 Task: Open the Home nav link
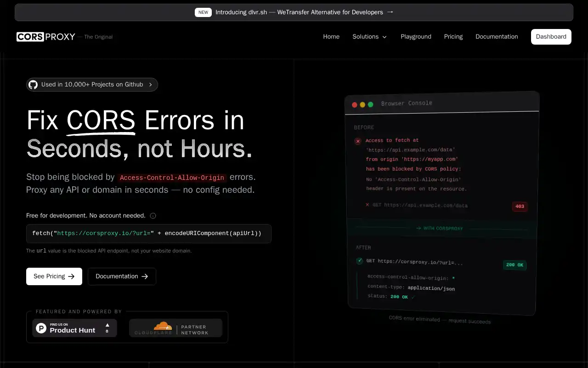[x=331, y=37]
